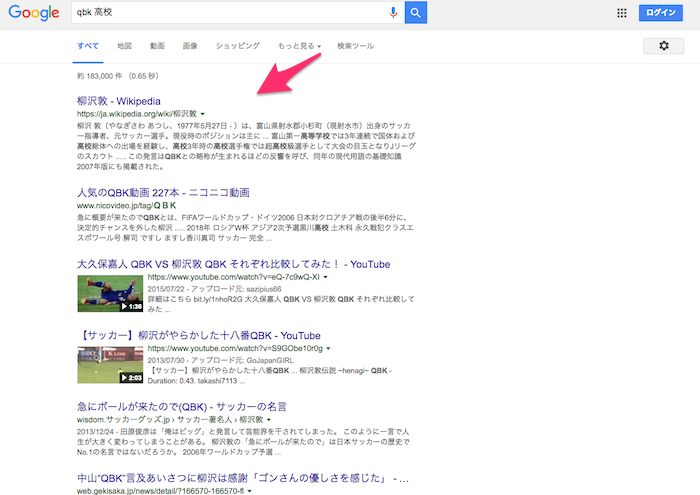
Task: Open 検索ツール search tools
Action: tap(355, 46)
